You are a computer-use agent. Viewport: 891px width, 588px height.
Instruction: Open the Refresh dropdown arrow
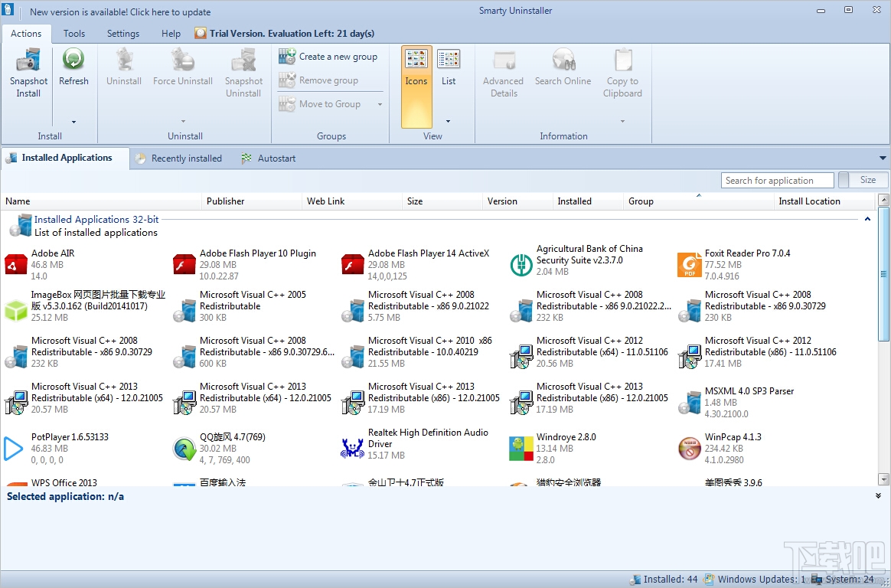[x=74, y=122]
